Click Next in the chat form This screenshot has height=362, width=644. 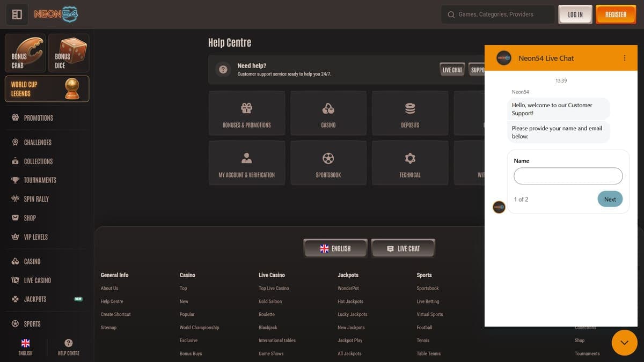coord(610,200)
